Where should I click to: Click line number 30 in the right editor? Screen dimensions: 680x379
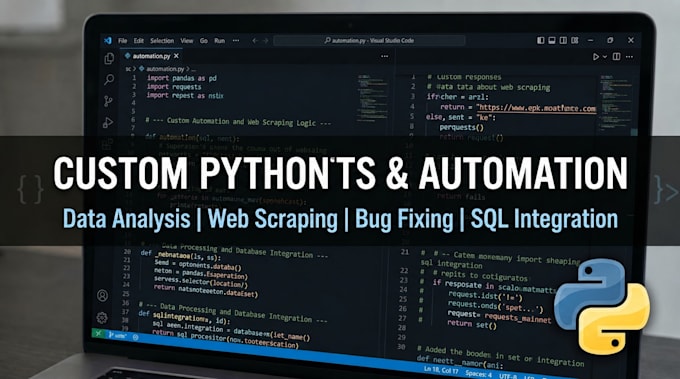pos(401,346)
